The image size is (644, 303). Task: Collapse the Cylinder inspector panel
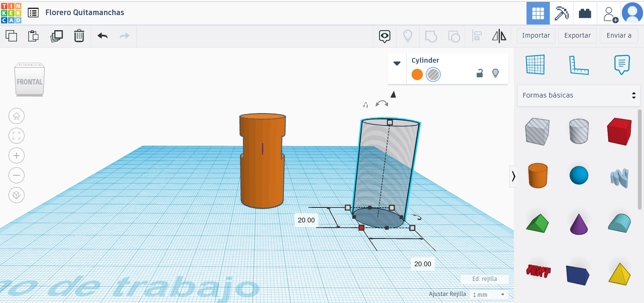coord(397,64)
